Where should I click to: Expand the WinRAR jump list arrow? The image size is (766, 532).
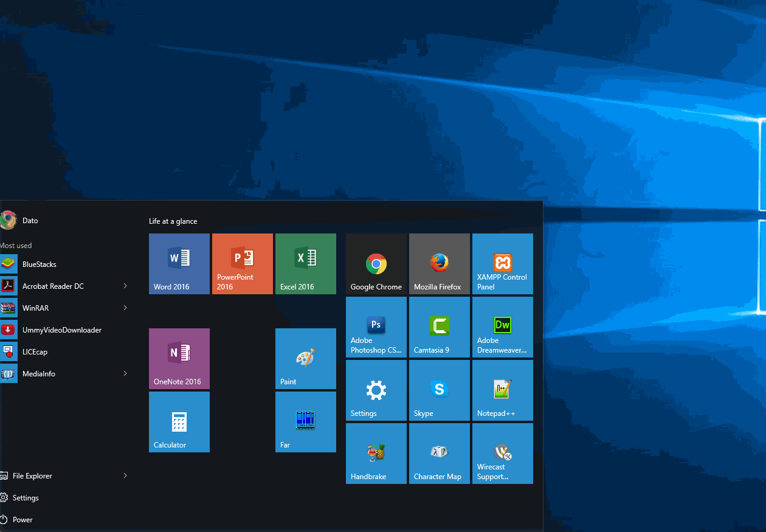point(125,308)
